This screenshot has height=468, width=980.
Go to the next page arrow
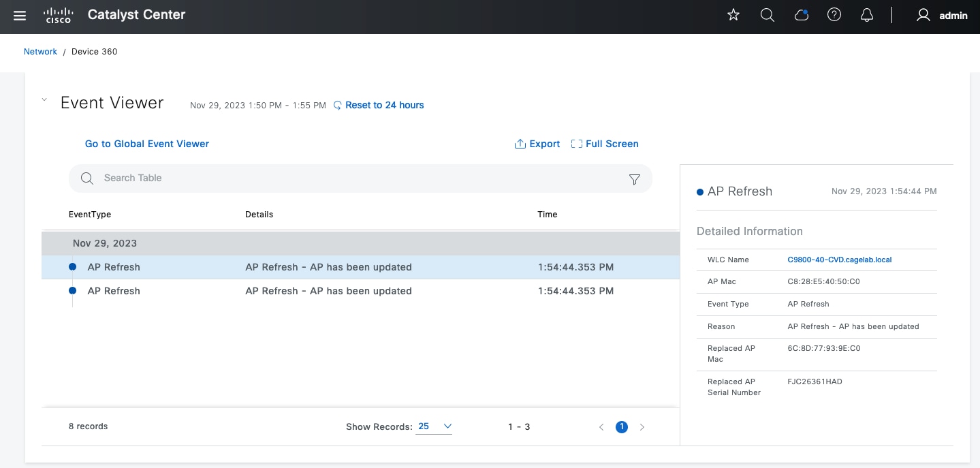coord(642,427)
